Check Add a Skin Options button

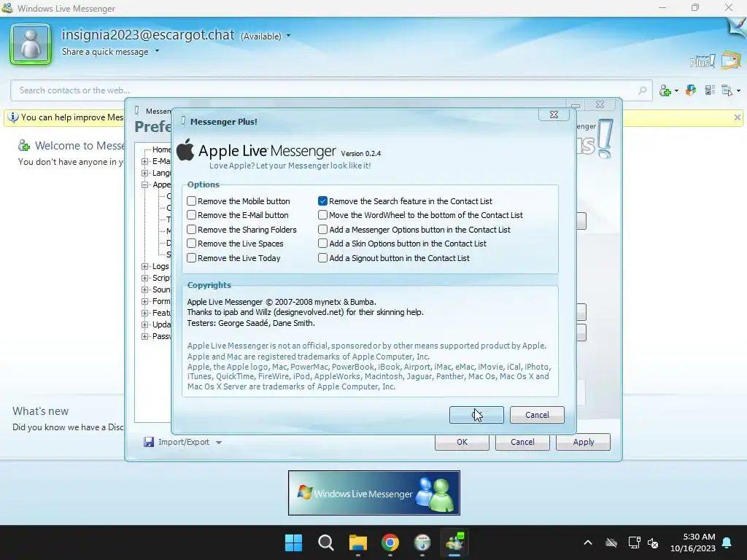(323, 244)
